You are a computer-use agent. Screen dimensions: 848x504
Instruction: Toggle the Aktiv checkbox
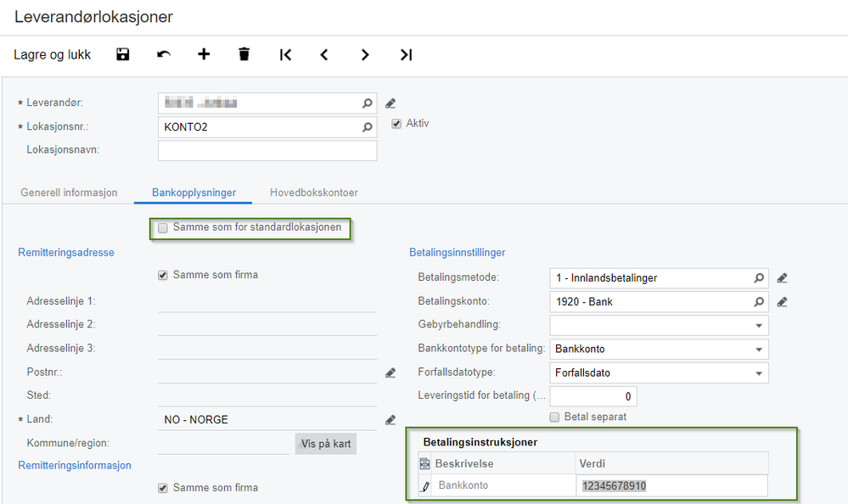tap(396, 124)
